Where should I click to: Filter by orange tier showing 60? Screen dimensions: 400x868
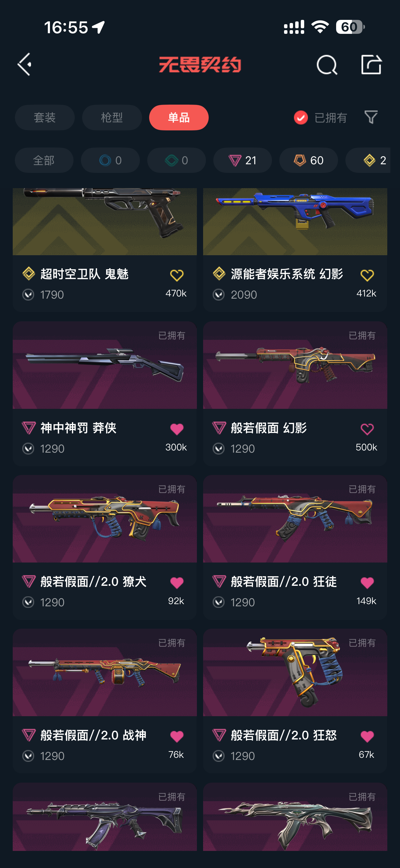coord(309,160)
